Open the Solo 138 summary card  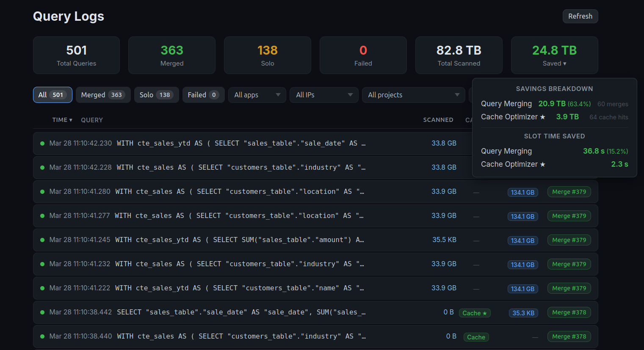click(x=268, y=55)
